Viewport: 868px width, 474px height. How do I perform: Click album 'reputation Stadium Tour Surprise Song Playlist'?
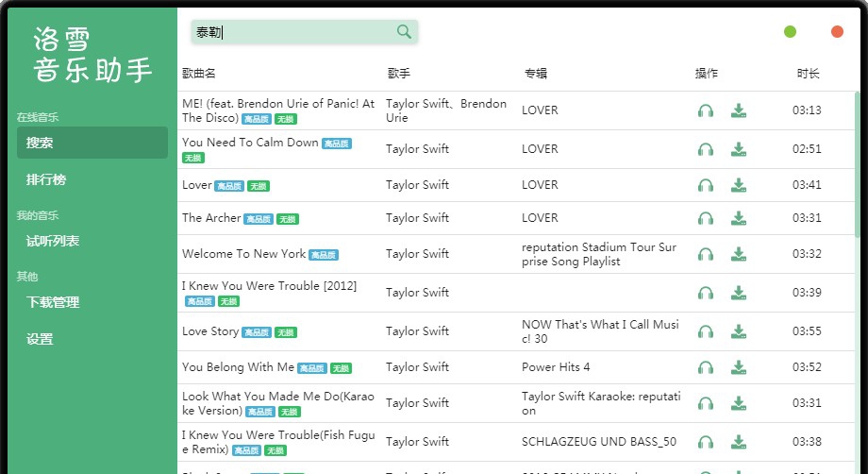(599, 254)
